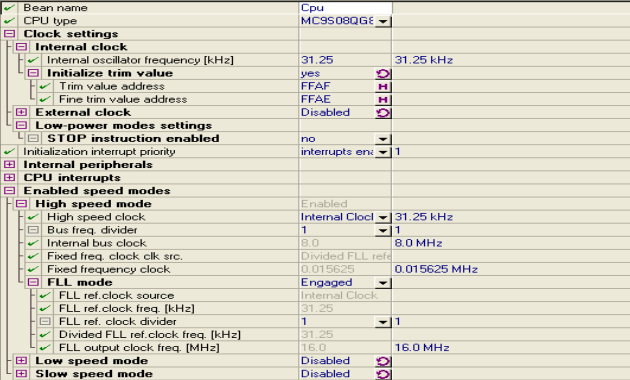
Task: Click Fixed freq. clock clk src. checkmark
Action: point(33,256)
